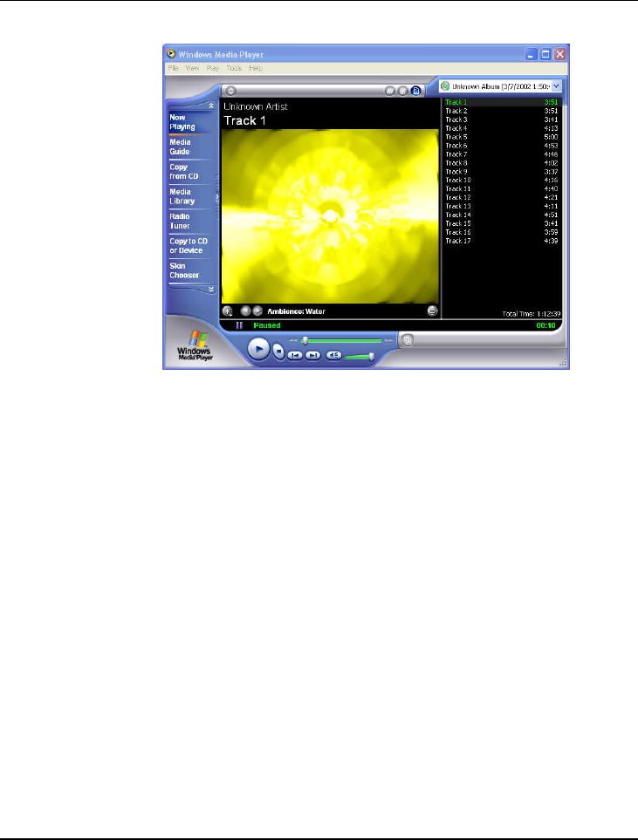Open the File menu
Viewport: 638px width, 840px height.
[173, 68]
